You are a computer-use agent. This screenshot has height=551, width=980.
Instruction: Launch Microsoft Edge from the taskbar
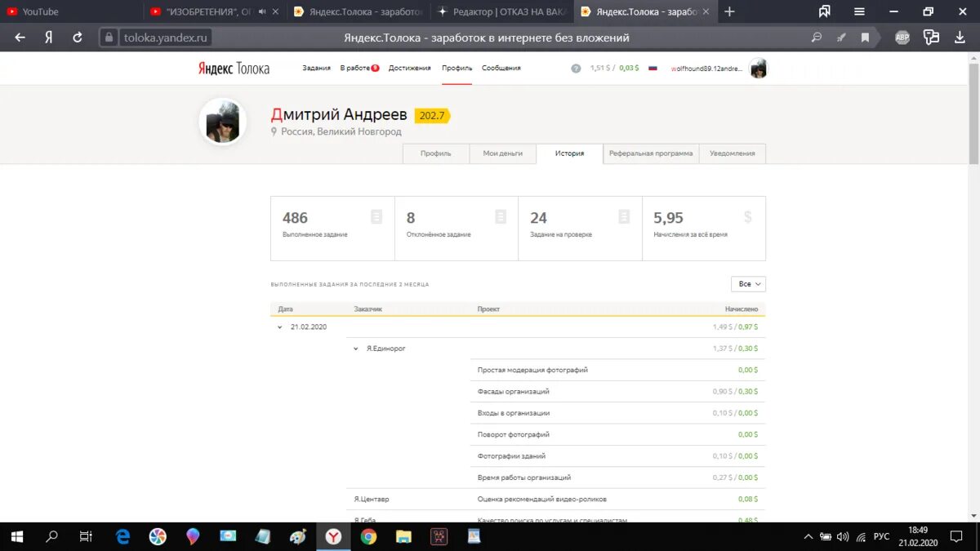pyautogui.click(x=122, y=536)
